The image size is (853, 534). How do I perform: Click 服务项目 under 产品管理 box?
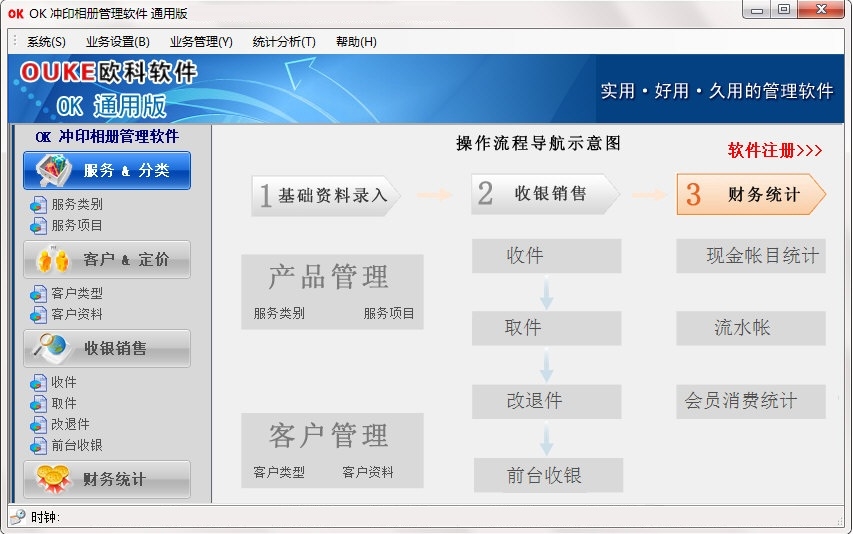point(389,313)
